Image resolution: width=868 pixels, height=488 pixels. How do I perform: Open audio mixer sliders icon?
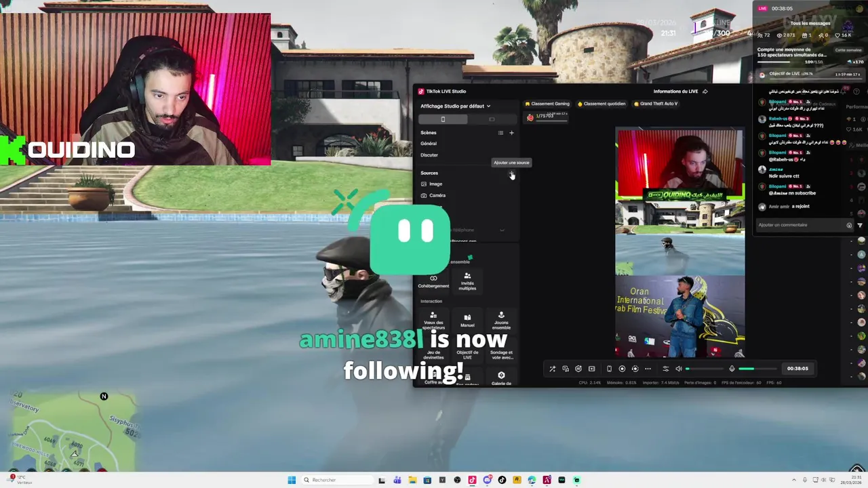[x=666, y=369]
